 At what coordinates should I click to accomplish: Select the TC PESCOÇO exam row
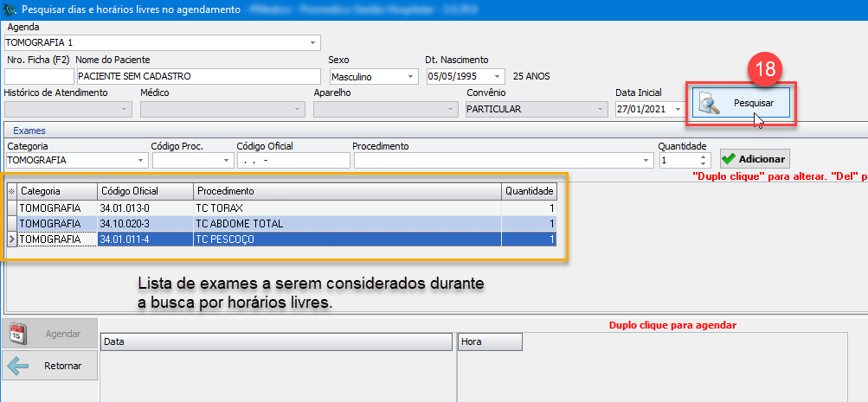tap(346, 239)
